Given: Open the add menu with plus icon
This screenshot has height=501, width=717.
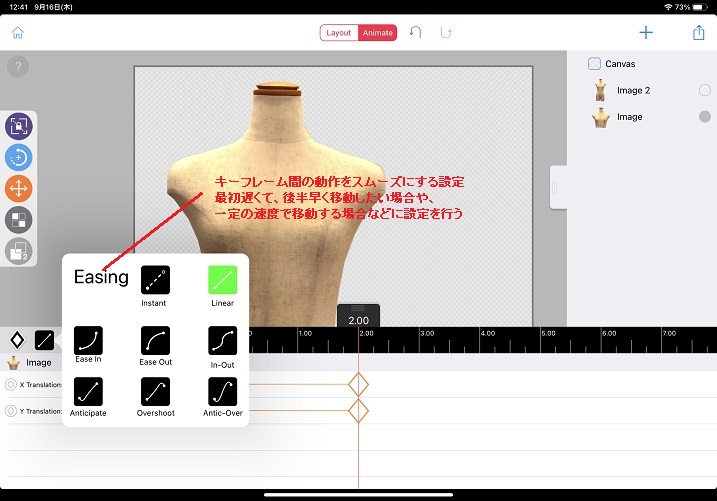Looking at the screenshot, I should (x=646, y=33).
